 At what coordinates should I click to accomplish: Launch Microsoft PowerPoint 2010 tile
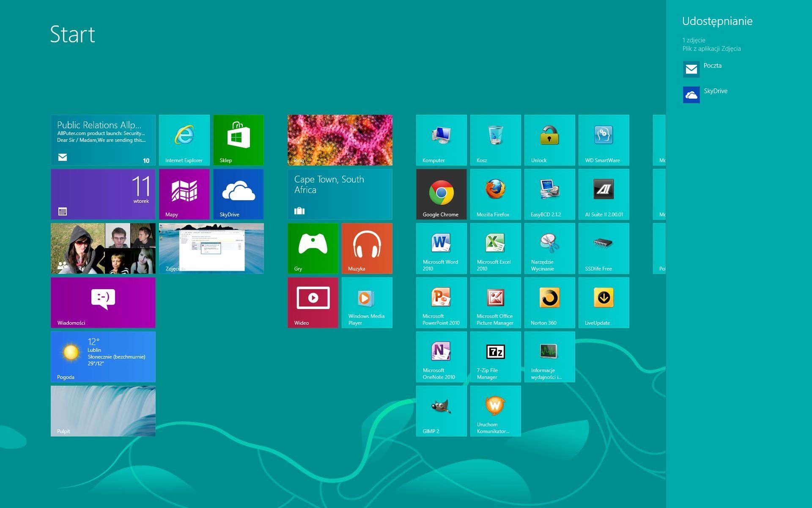coord(442,303)
